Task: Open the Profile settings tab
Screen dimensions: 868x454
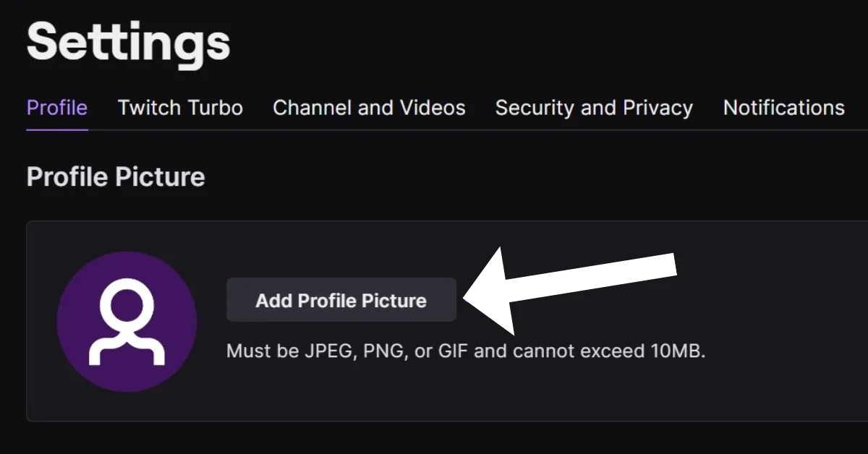Action: [57, 108]
